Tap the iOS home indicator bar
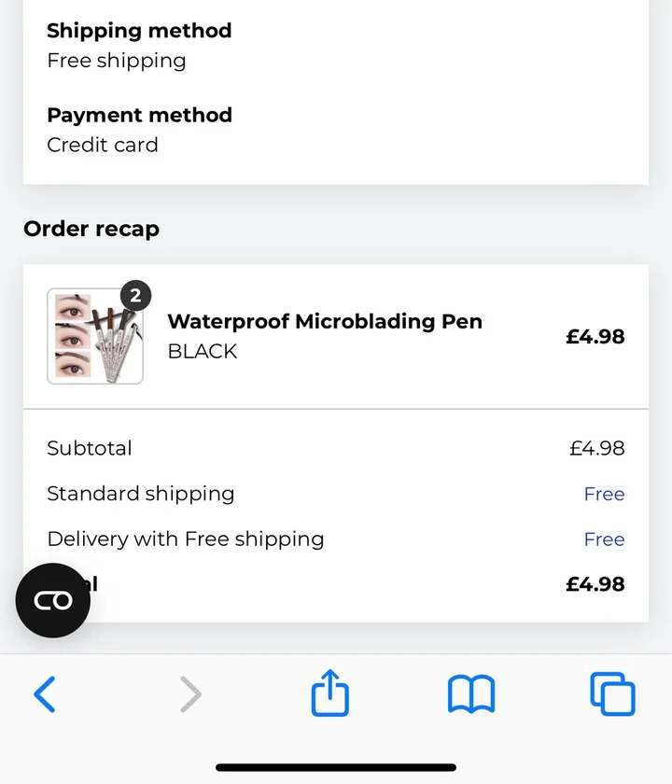The image size is (672, 784). click(x=336, y=767)
